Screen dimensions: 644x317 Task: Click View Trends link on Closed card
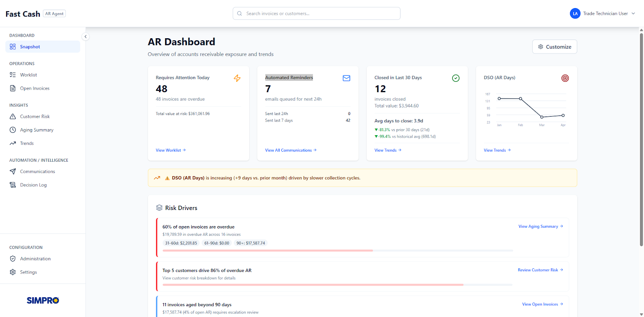pos(388,150)
